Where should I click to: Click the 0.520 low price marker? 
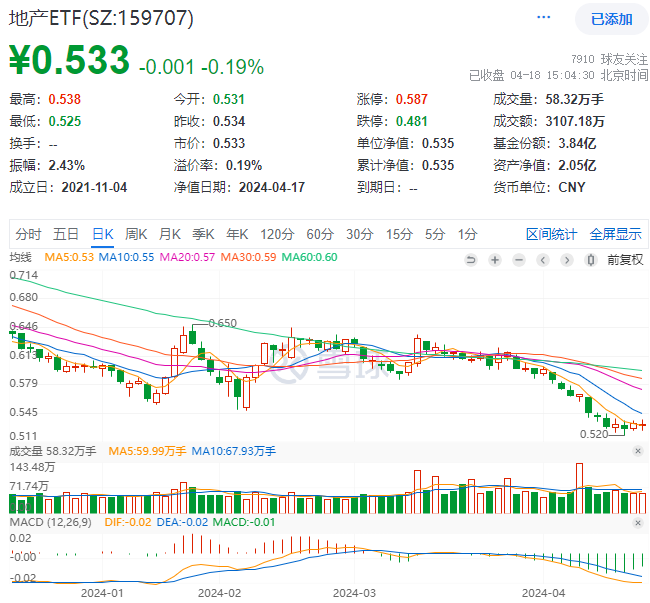(x=594, y=434)
